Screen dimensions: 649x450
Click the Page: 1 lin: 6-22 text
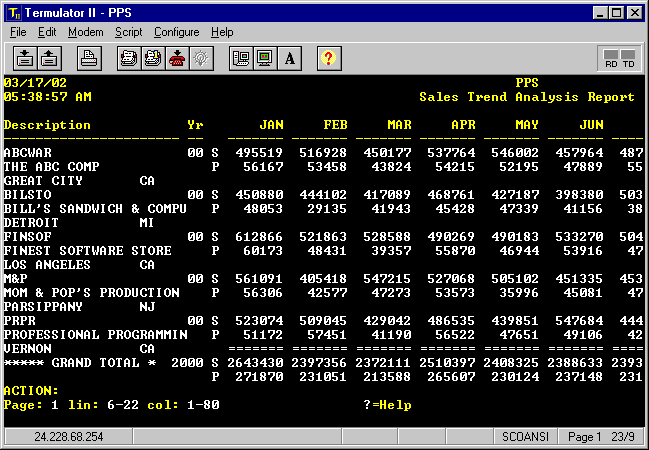71,405
